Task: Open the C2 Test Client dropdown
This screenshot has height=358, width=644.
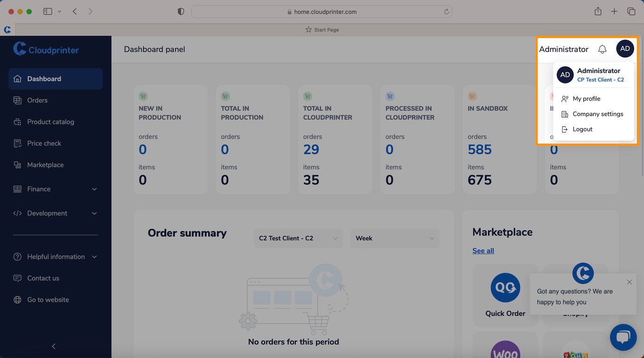Action: (298, 239)
